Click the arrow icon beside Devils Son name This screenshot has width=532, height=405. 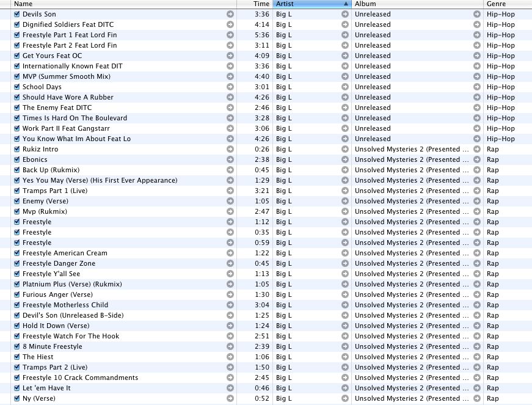tap(230, 14)
